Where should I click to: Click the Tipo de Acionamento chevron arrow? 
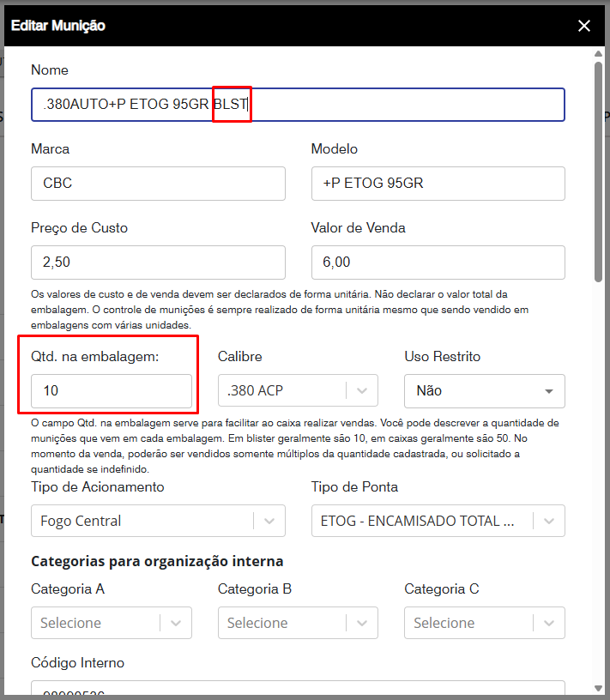(x=269, y=521)
